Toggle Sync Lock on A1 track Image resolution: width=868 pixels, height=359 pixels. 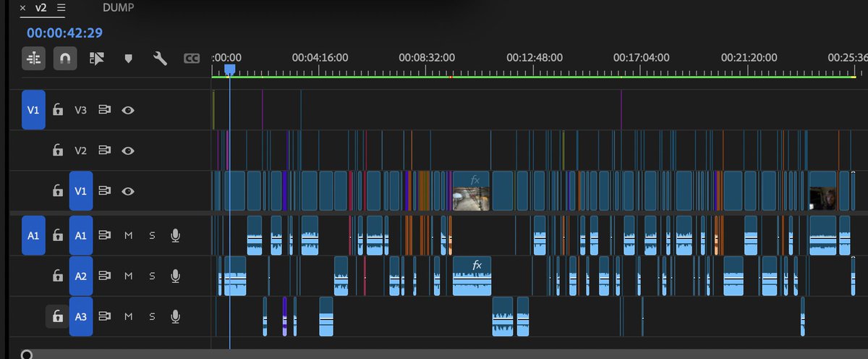coord(105,235)
